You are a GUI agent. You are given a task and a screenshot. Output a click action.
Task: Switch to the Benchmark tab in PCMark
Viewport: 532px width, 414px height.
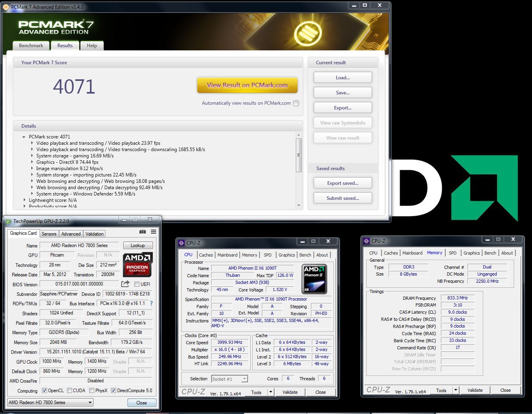[31, 46]
